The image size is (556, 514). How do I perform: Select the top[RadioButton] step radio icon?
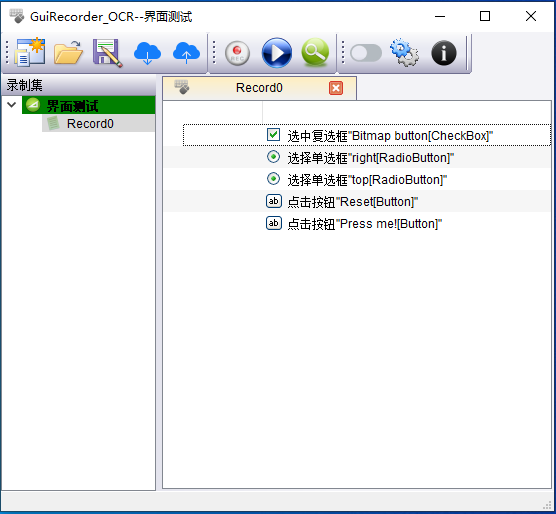[273, 179]
